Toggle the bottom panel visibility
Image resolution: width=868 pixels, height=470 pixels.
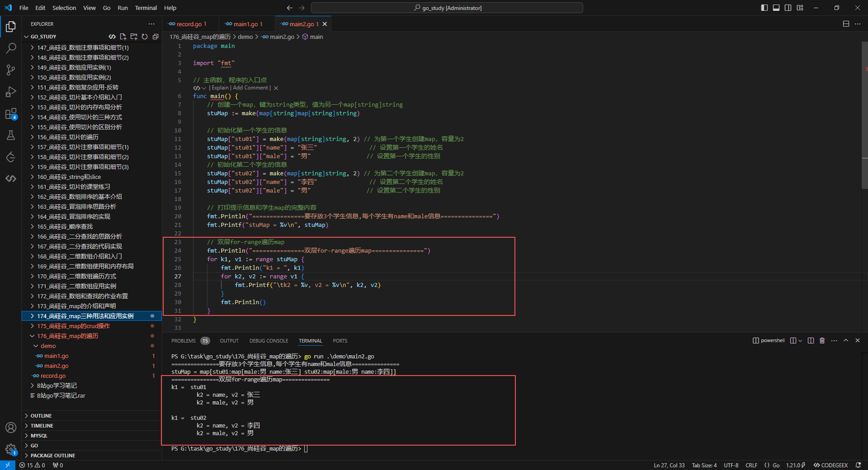coord(776,8)
